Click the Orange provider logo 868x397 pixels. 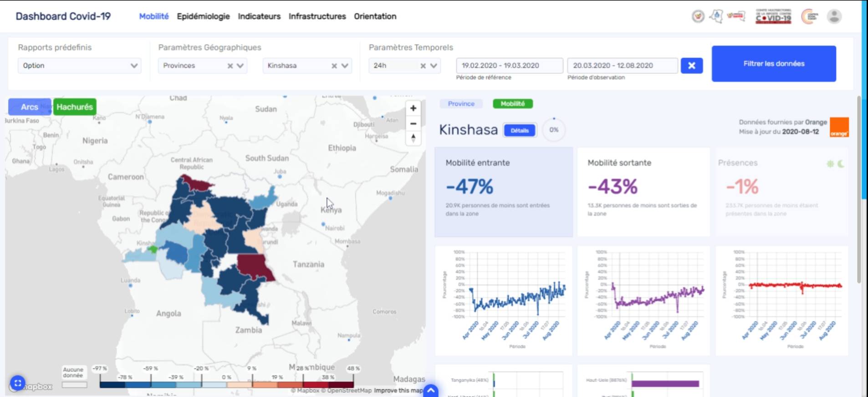[x=839, y=127]
